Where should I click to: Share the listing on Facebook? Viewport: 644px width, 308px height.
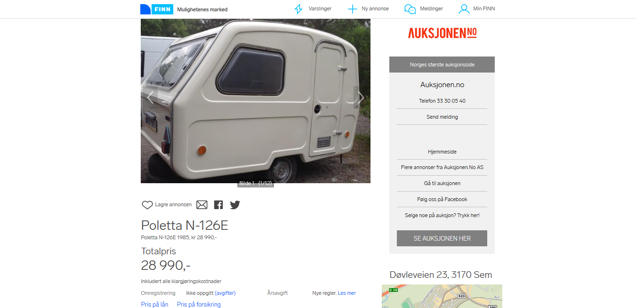click(x=218, y=205)
